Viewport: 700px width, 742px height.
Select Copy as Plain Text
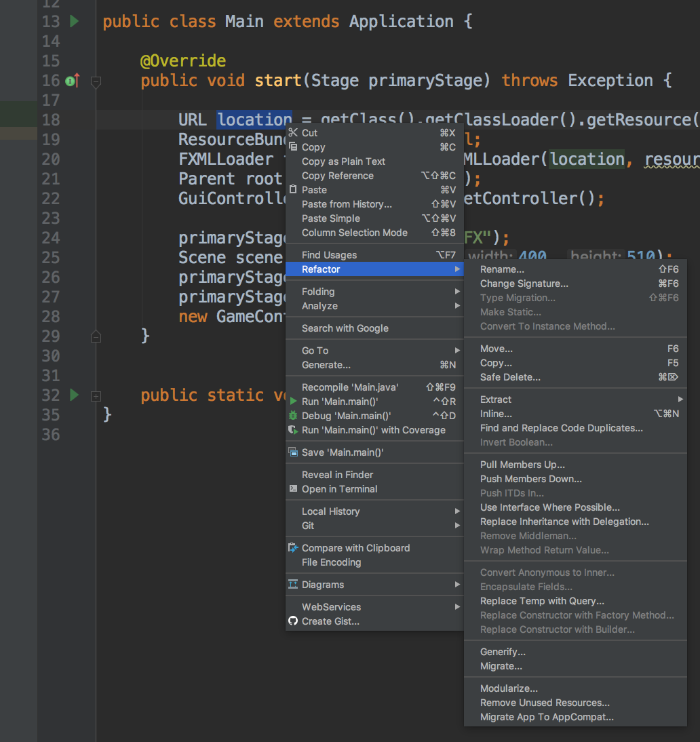tap(374, 161)
